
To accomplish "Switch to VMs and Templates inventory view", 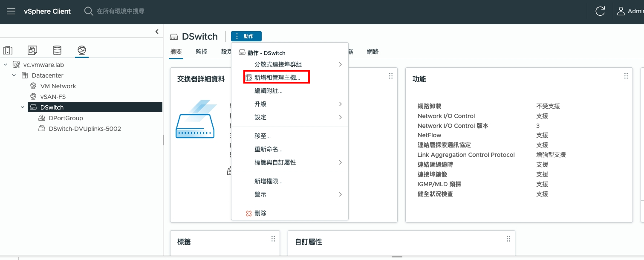I will tap(32, 50).
